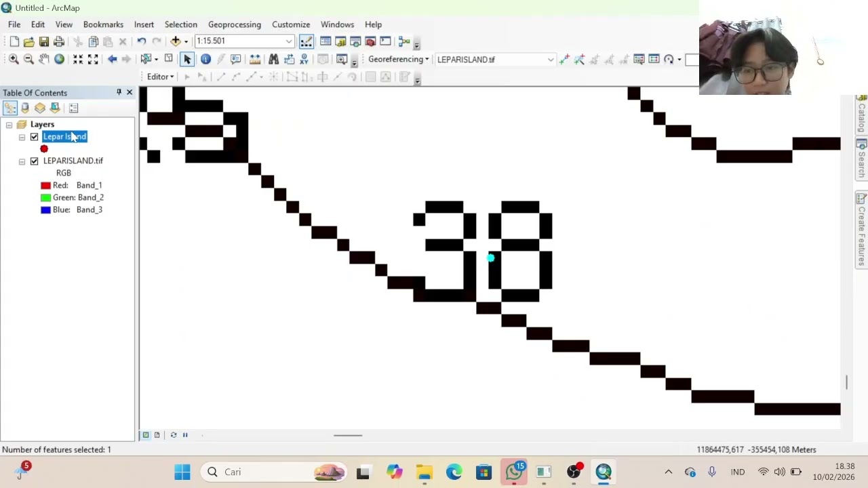Select the Add Control Points tool
This screenshot has height=488, width=868.
[564, 60]
